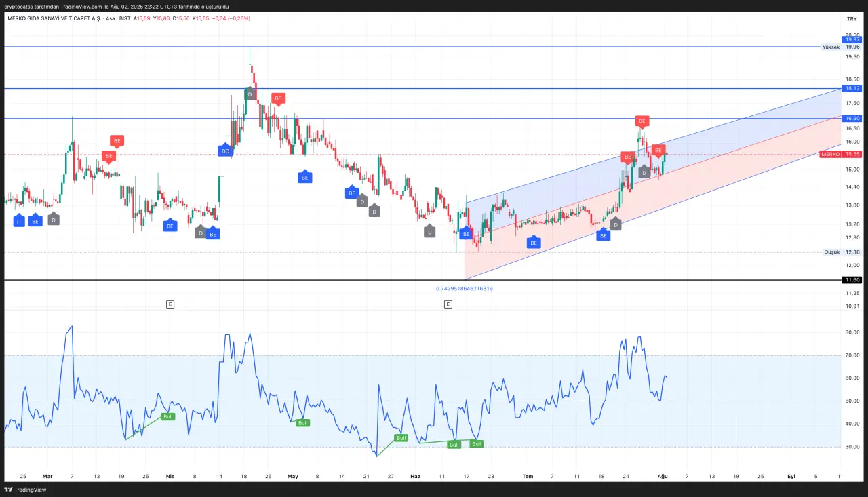
Task: Click the earnings E marker above Nis
Action: [x=170, y=304]
